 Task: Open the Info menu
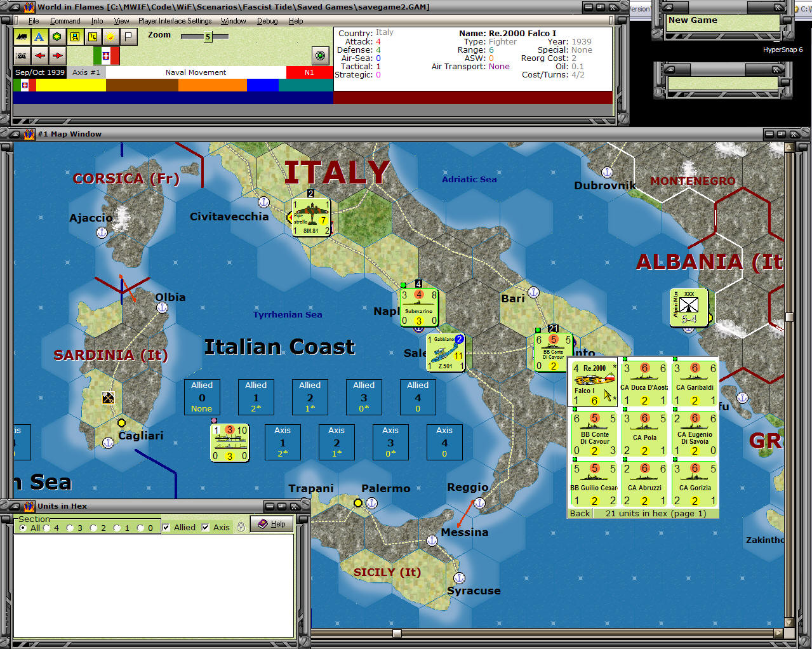click(x=97, y=21)
